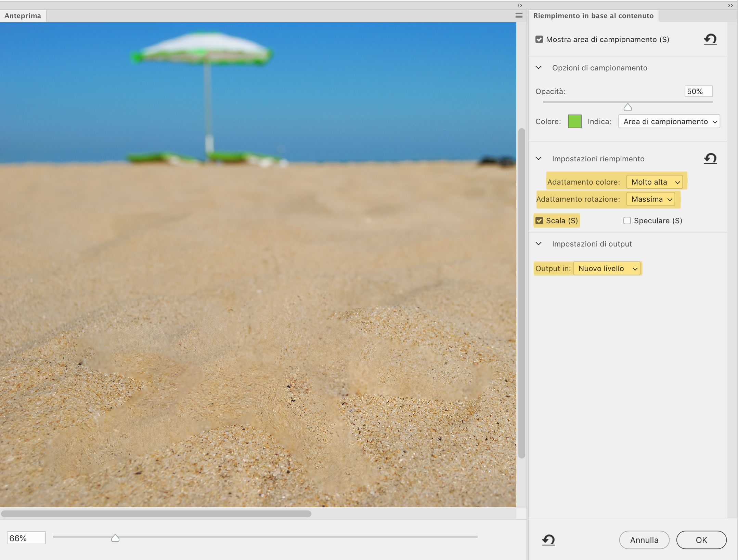Select Riempimento in base al contenuto tab
Image resolution: width=738 pixels, height=560 pixels.
593,16
